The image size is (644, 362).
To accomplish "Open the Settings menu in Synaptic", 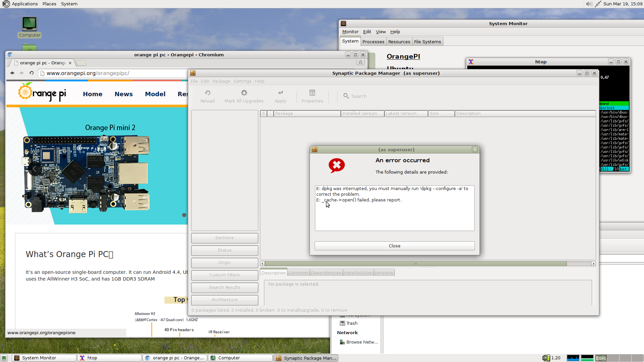I will tap(243, 81).
